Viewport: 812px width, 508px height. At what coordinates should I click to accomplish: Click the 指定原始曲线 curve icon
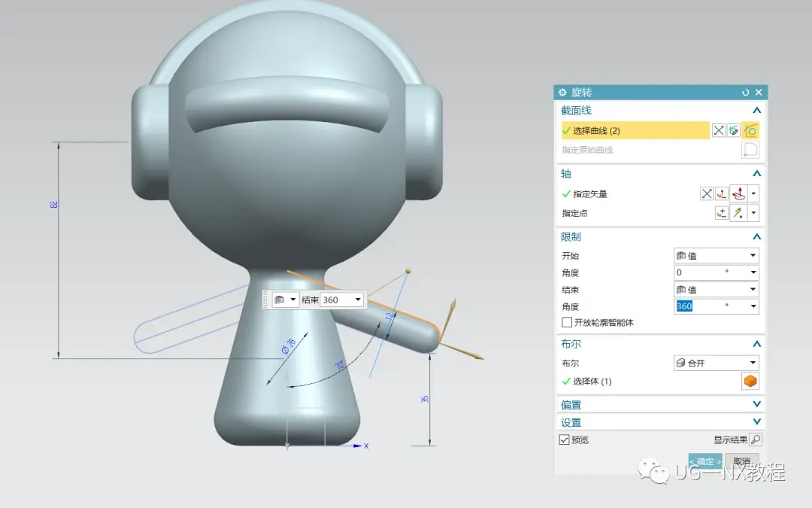coord(750,150)
